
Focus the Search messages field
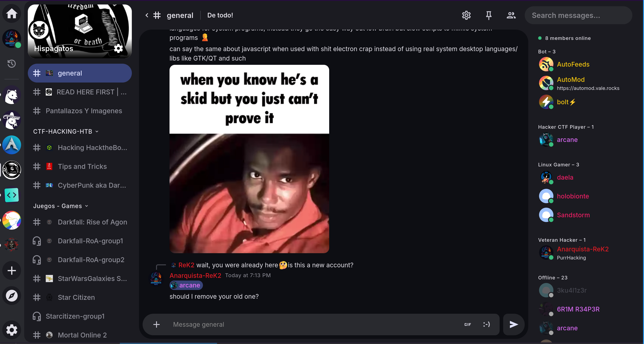point(578,15)
